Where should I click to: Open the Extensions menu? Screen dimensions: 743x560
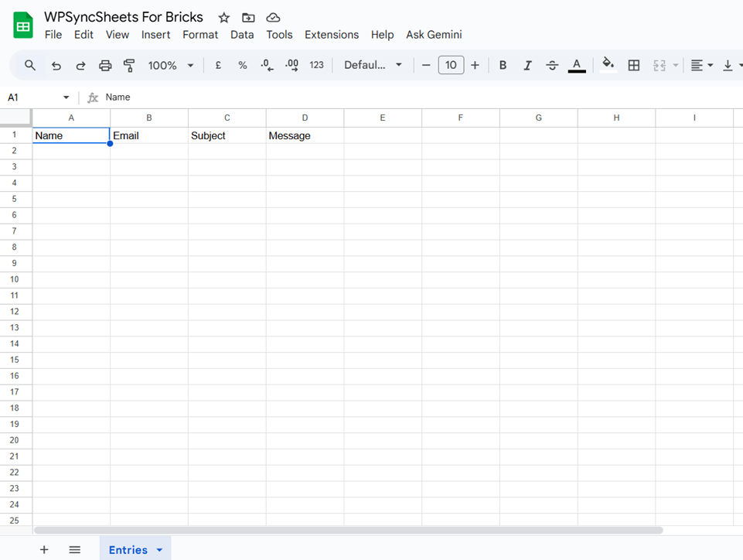(332, 35)
